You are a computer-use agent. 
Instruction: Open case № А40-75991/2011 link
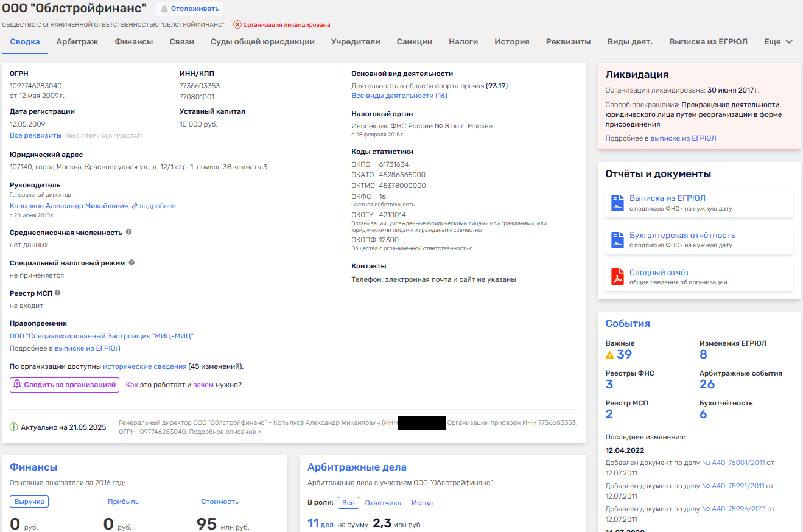coord(733,486)
